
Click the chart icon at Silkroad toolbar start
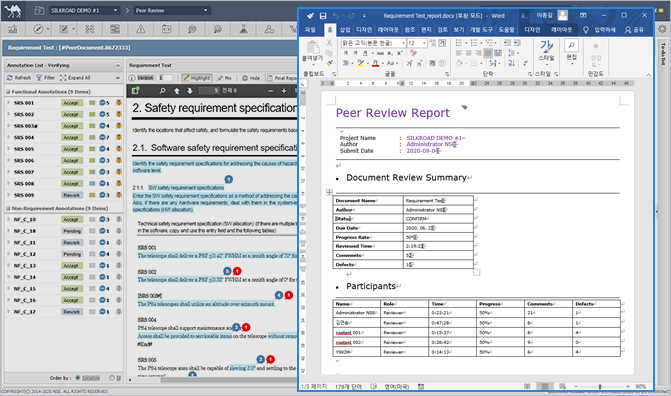coord(12,29)
